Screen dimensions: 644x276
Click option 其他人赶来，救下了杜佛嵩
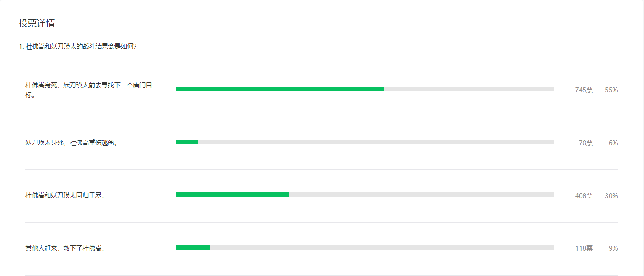[65, 248]
